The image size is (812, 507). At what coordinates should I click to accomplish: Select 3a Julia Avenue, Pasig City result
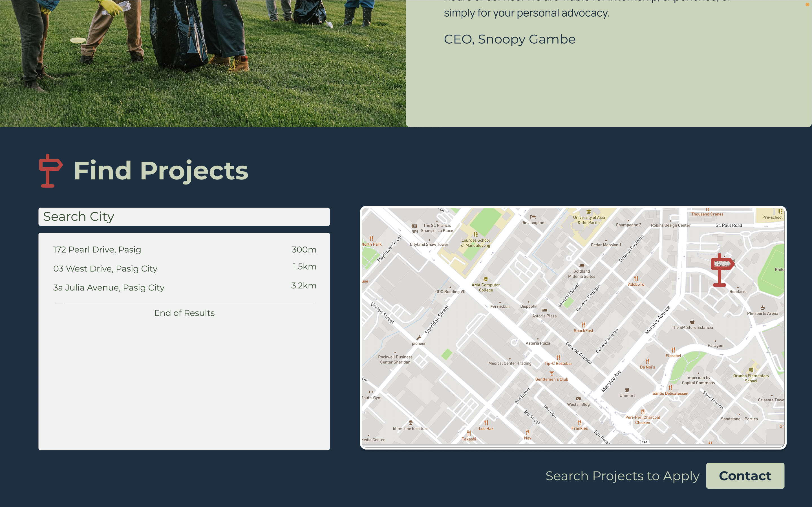[109, 288]
